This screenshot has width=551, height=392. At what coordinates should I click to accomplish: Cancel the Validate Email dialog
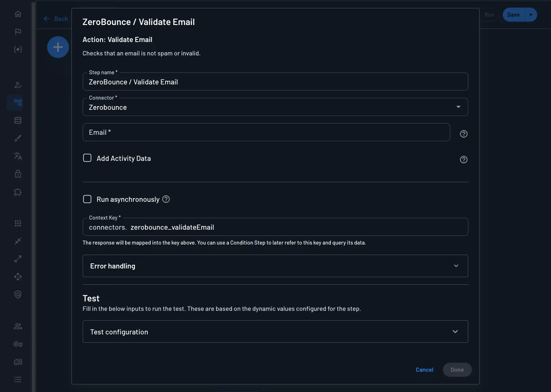point(424,370)
